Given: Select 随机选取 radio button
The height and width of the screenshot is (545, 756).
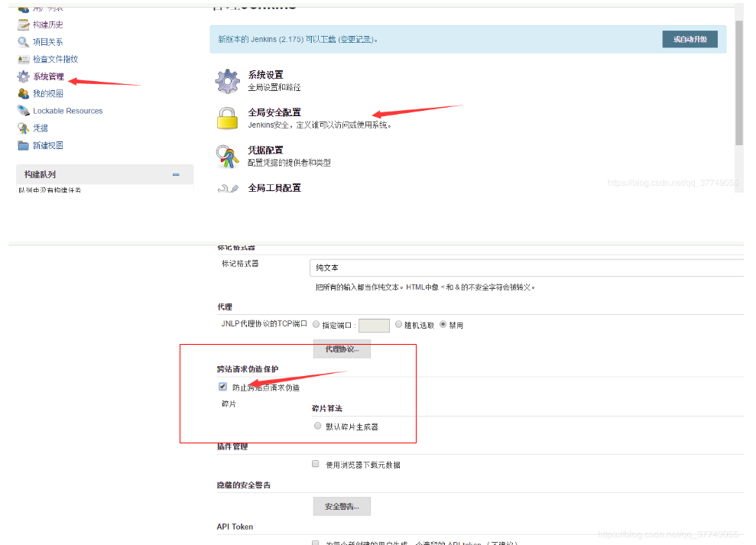Looking at the screenshot, I should coord(399,325).
